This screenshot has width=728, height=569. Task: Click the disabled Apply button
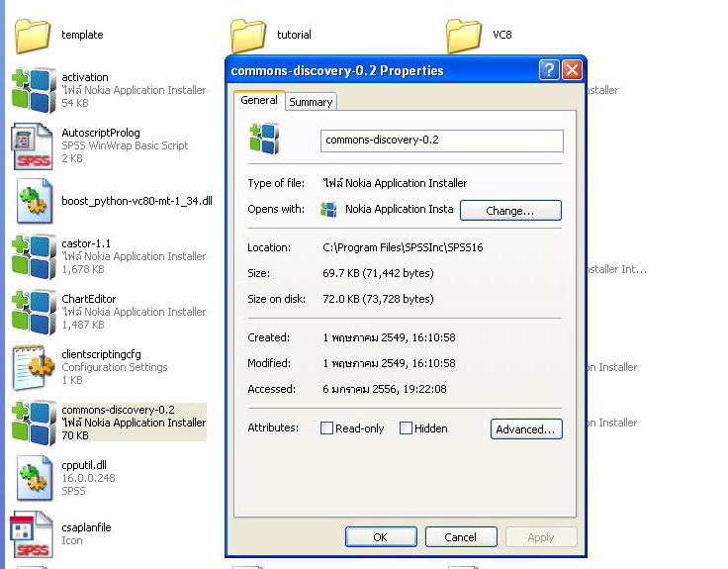pyautogui.click(x=541, y=537)
